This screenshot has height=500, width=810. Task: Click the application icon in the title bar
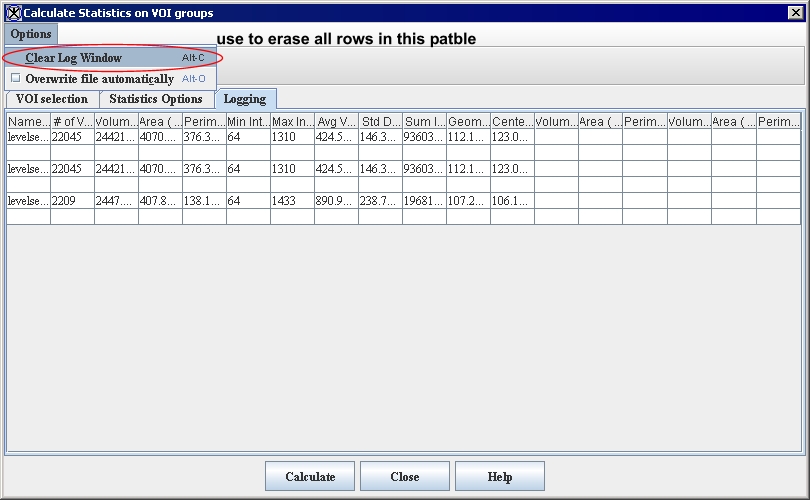[13, 13]
